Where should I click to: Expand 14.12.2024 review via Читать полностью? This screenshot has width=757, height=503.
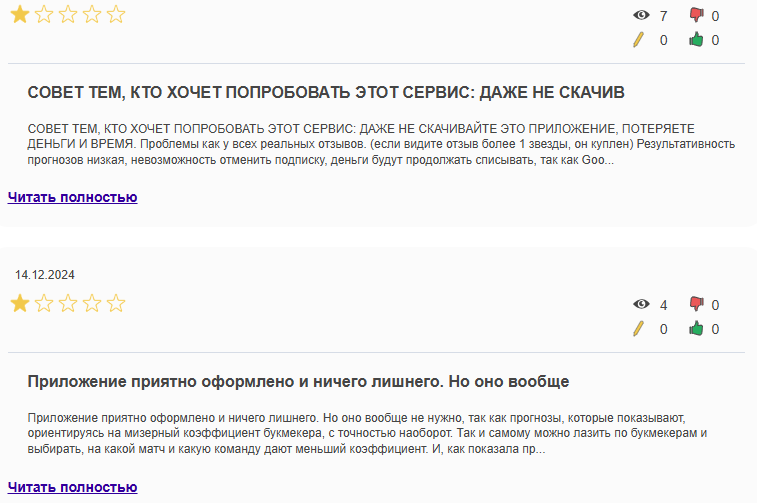[x=72, y=487]
